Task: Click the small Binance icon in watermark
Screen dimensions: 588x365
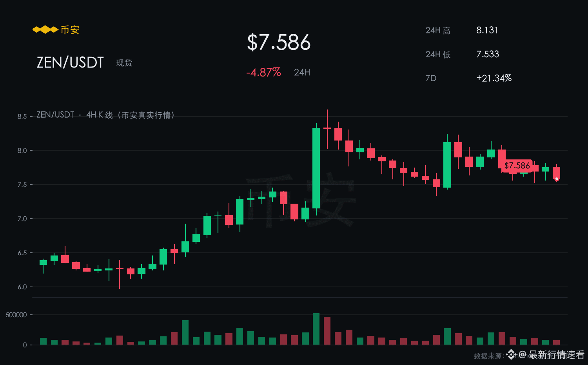Action: [511, 355]
